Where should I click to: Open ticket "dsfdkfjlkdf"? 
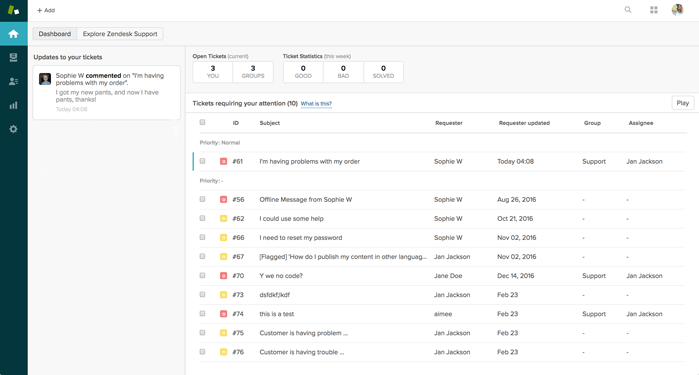tap(275, 295)
